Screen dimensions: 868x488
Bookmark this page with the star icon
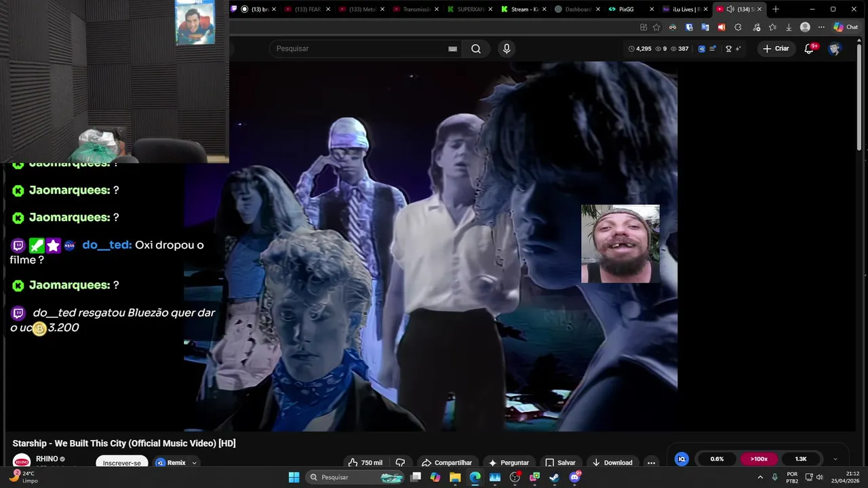[656, 27]
